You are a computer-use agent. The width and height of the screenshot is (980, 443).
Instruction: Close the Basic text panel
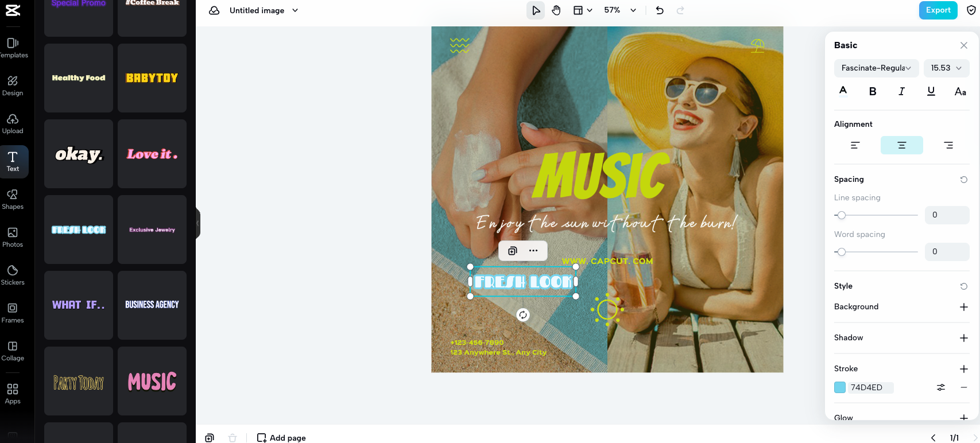click(964, 45)
